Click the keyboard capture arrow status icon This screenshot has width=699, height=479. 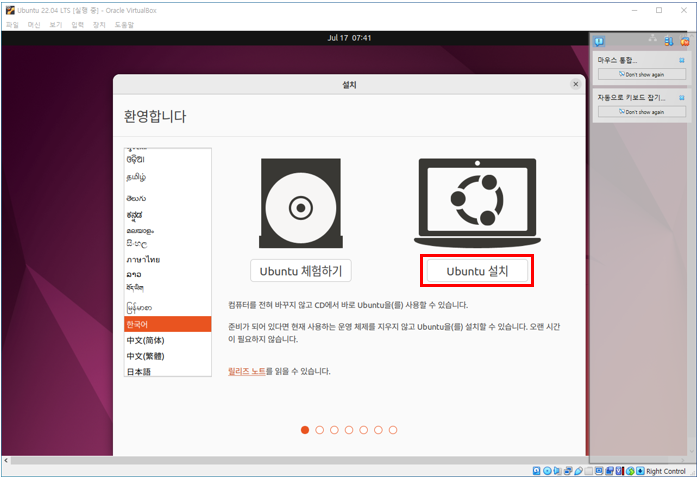640,471
